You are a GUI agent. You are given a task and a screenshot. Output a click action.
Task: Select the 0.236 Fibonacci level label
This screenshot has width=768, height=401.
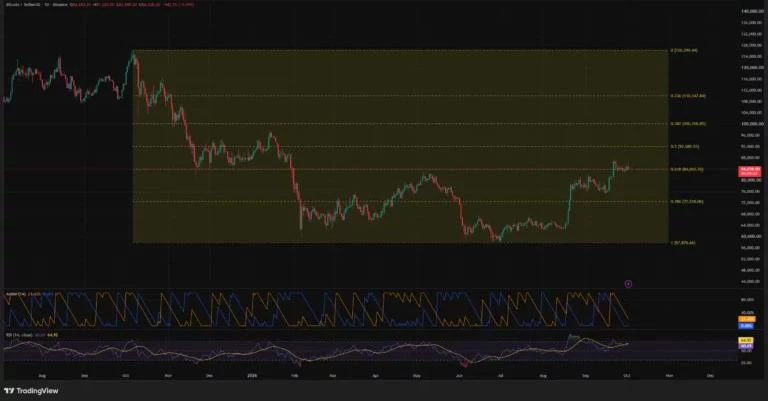click(688, 96)
